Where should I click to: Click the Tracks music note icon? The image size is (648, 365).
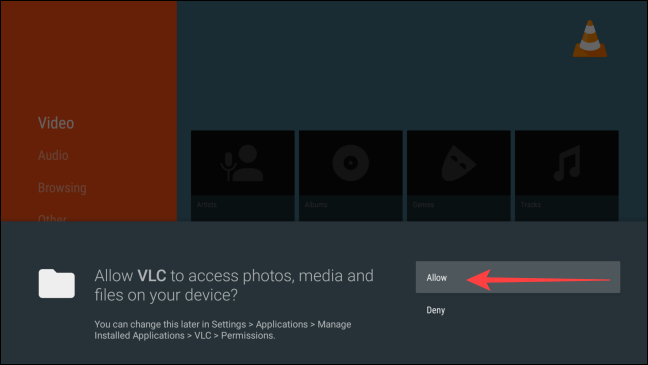point(567,163)
